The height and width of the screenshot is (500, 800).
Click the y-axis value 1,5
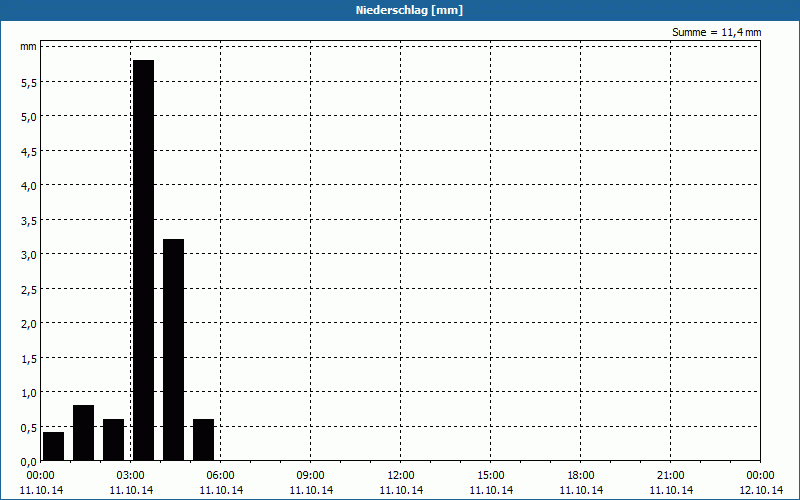[x=29, y=359]
